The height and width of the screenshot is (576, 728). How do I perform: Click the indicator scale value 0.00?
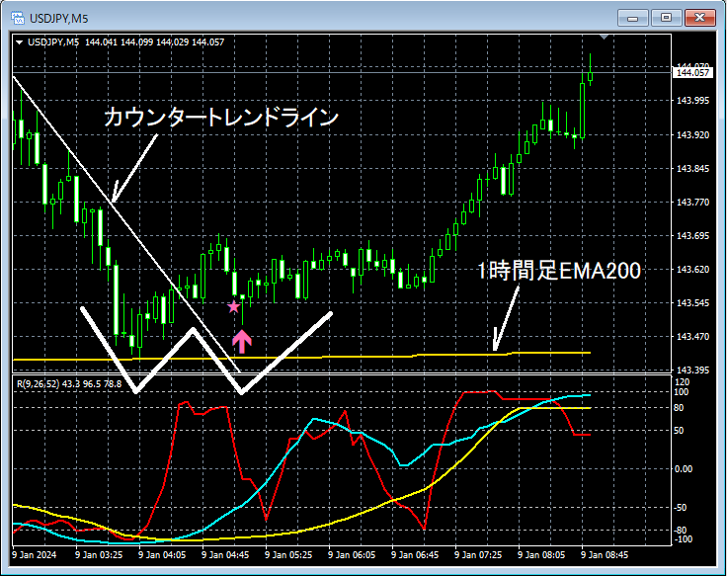coord(683,468)
